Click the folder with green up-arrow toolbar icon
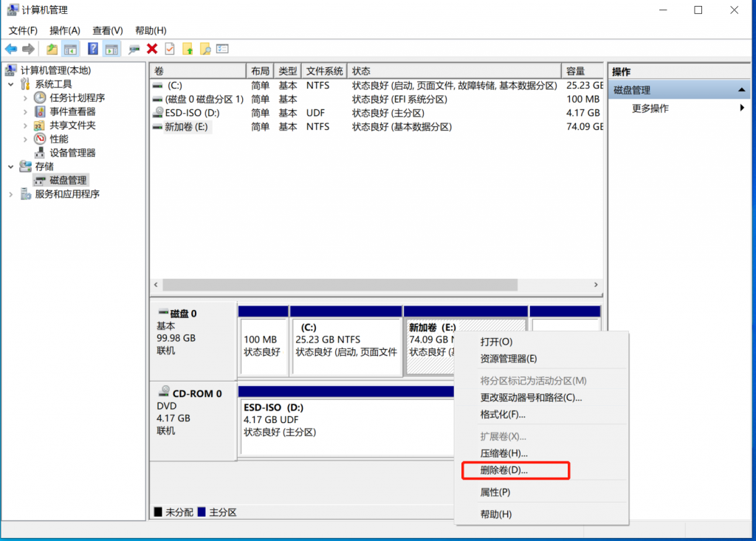Image resolution: width=756 pixels, height=541 pixels. point(188,49)
